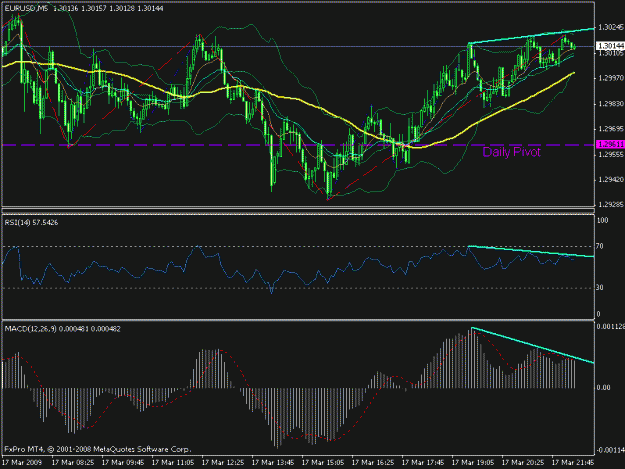This screenshot has height=469, width=625.
Task: Click the 1.29285 price scale value
Action: [x=611, y=204]
